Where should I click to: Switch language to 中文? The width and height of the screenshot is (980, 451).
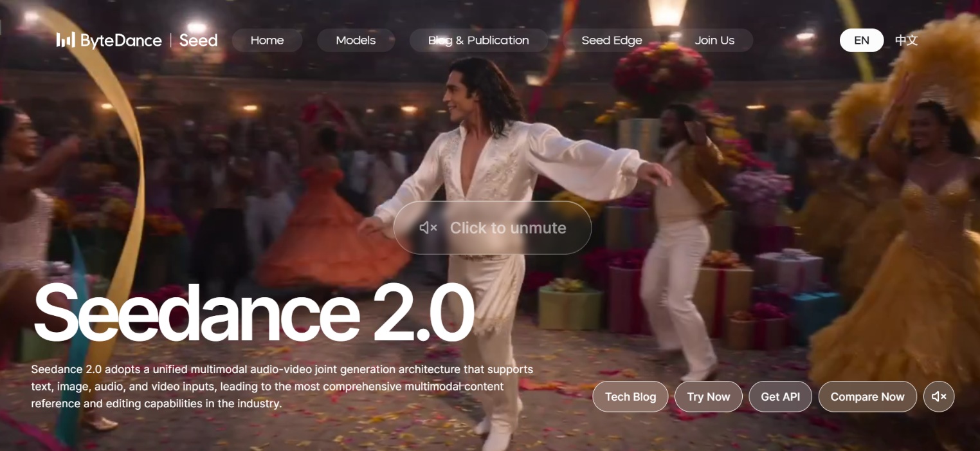(x=906, y=41)
